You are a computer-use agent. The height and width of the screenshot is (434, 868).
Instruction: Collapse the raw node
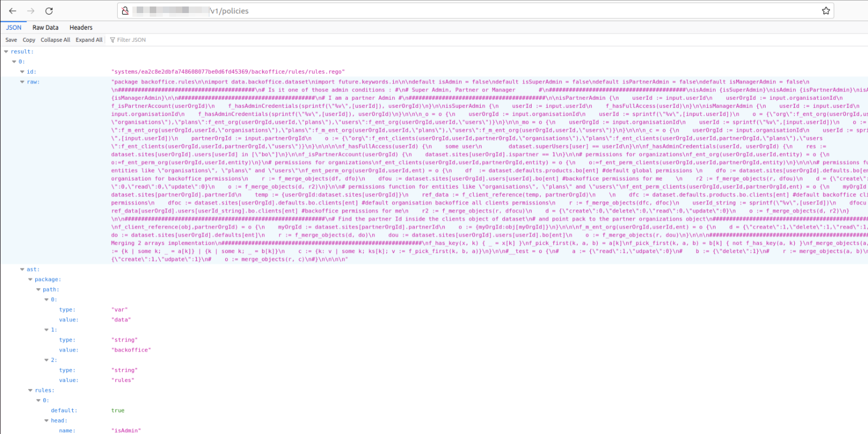click(22, 82)
